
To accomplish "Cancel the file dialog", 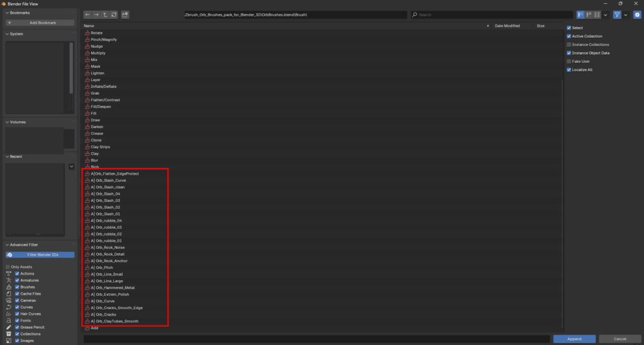I will (619, 339).
